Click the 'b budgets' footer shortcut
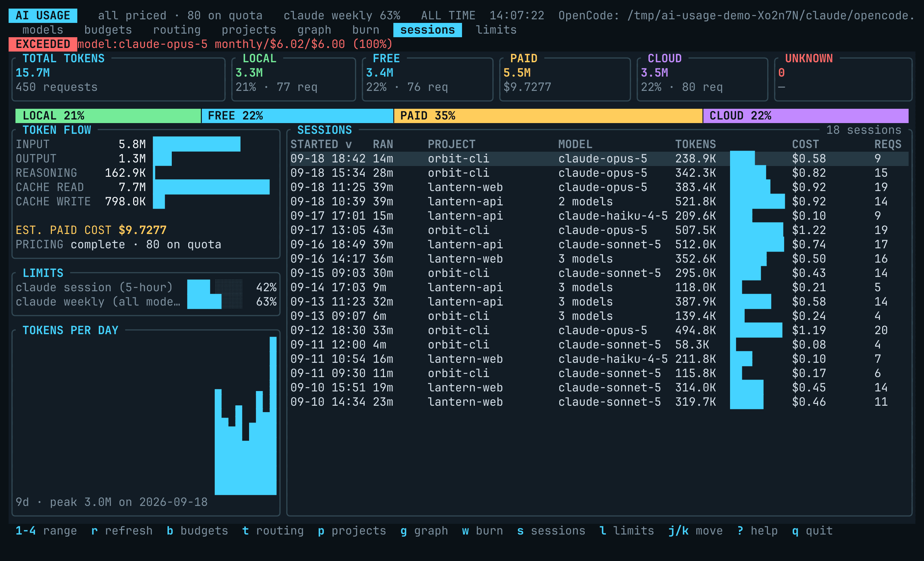 point(197,531)
